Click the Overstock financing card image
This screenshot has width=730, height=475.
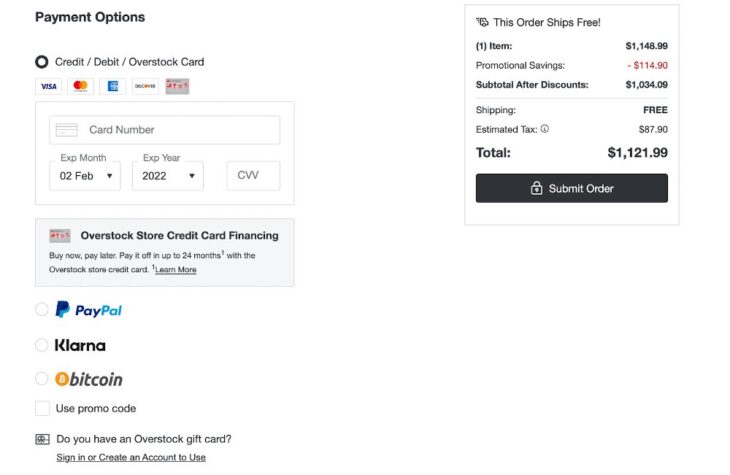click(x=60, y=236)
